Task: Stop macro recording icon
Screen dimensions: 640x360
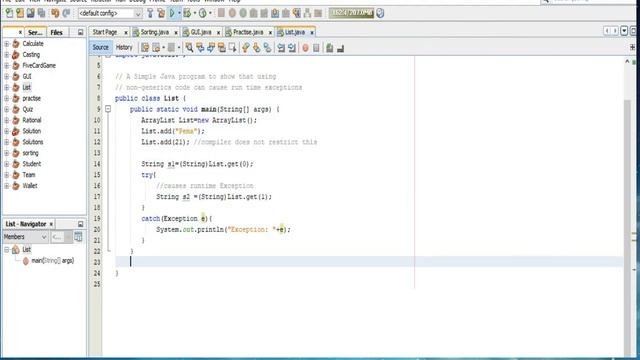Action: point(316,48)
